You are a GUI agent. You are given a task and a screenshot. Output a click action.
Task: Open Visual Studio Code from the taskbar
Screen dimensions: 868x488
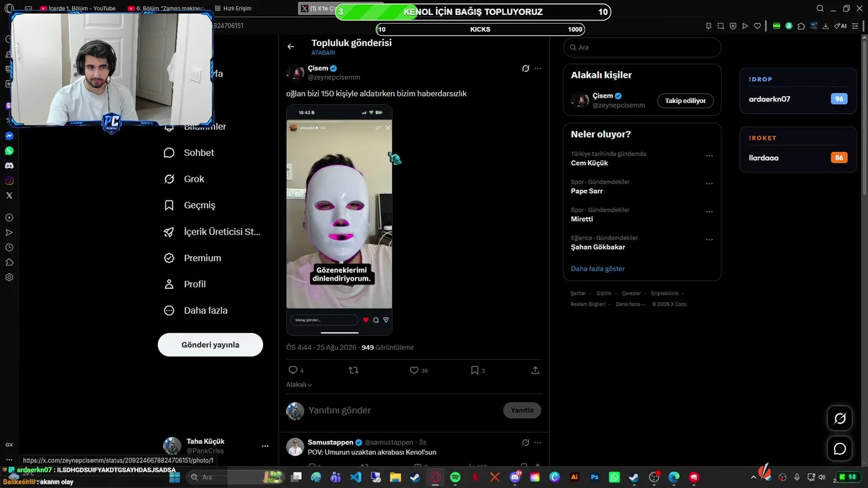point(355,477)
